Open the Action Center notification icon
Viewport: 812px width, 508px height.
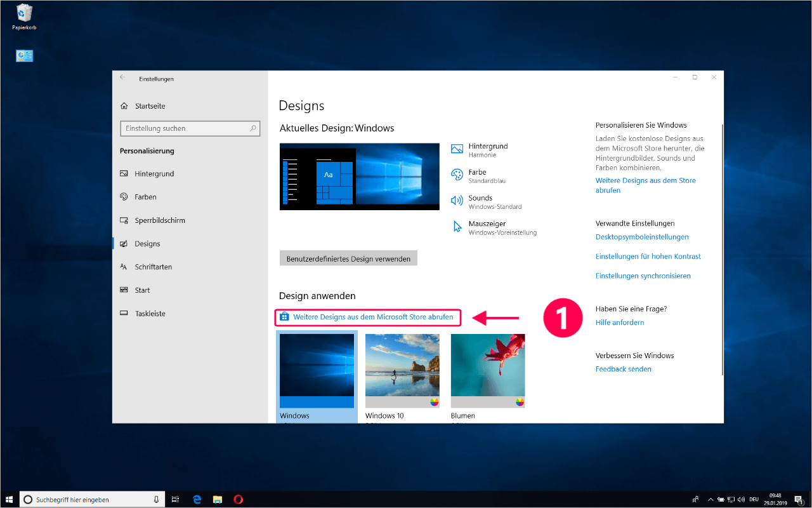798,500
